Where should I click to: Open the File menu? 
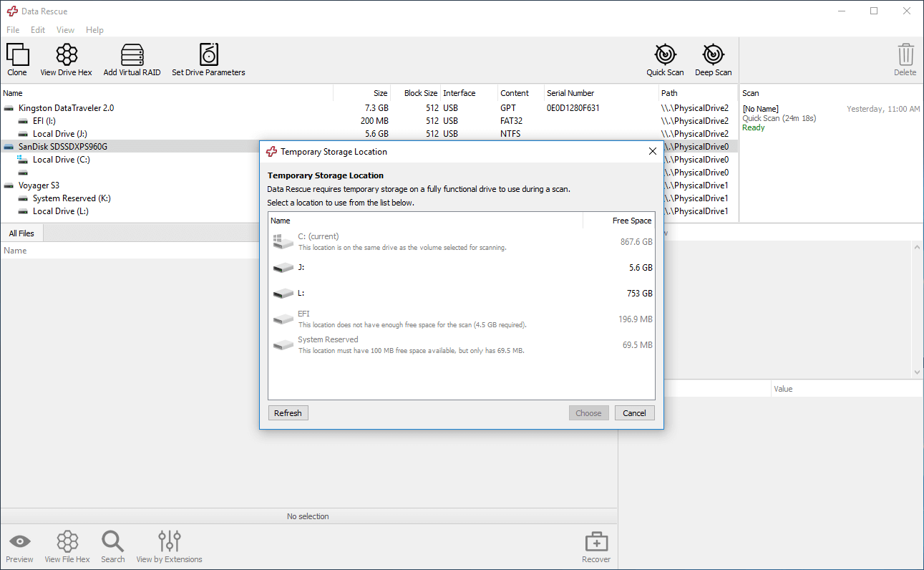[13, 30]
